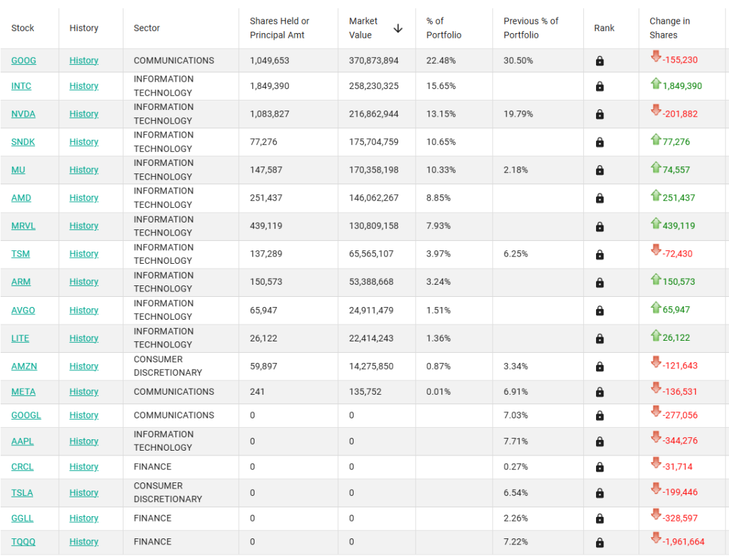
Task: Sort by Shares Held or Principal Amt header
Action: [279, 28]
